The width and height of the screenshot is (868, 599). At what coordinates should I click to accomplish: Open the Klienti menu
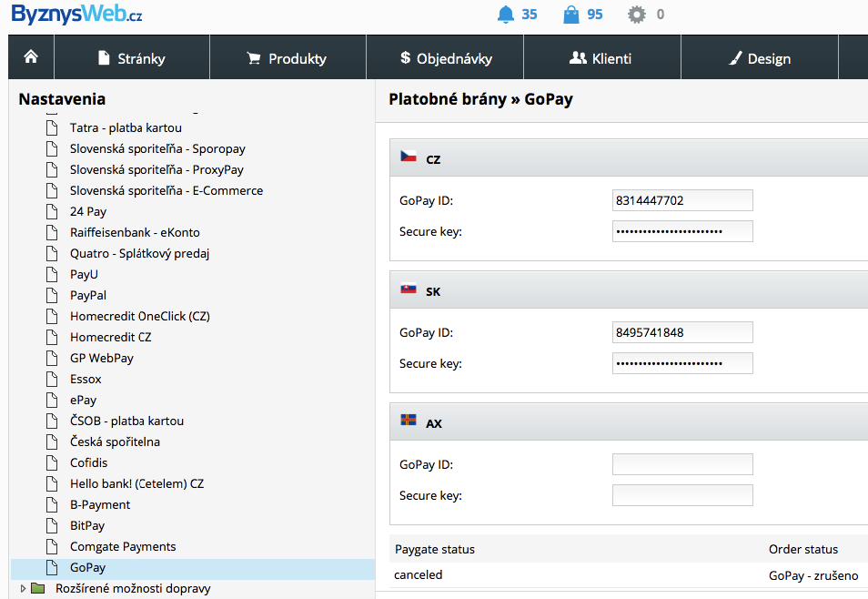click(601, 58)
